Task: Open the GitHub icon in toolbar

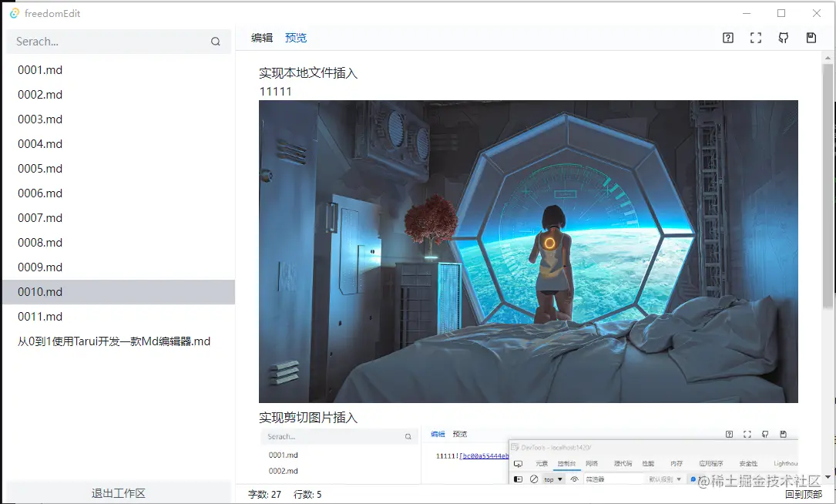Action: pyautogui.click(x=783, y=38)
